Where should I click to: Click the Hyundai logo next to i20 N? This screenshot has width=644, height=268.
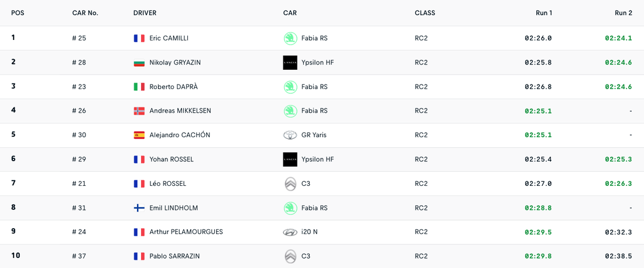290,232
